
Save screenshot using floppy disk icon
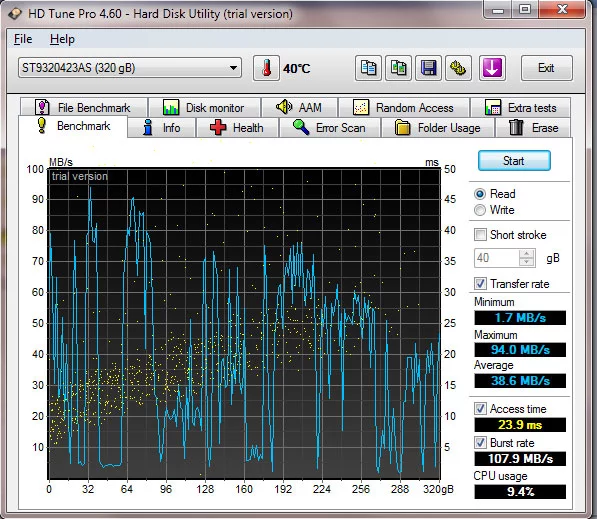[428, 68]
